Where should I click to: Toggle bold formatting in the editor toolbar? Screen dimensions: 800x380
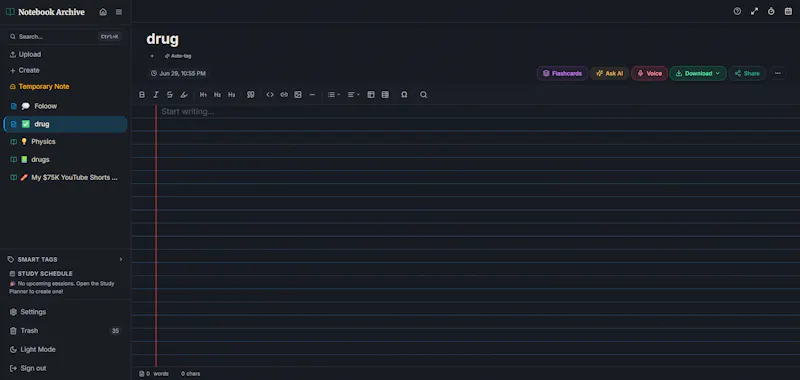tap(142, 95)
